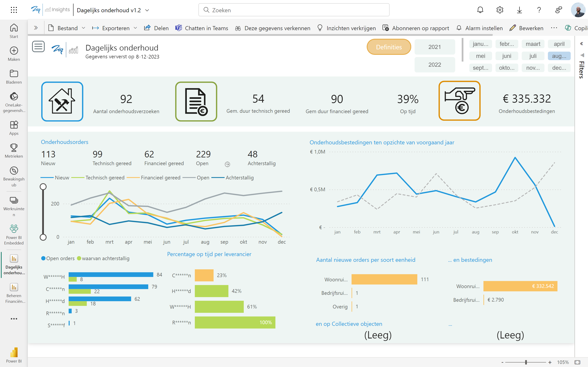This screenshot has height=367, width=588.
Task: Open the app launcher grid icon
Action: pyautogui.click(x=14, y=10)
